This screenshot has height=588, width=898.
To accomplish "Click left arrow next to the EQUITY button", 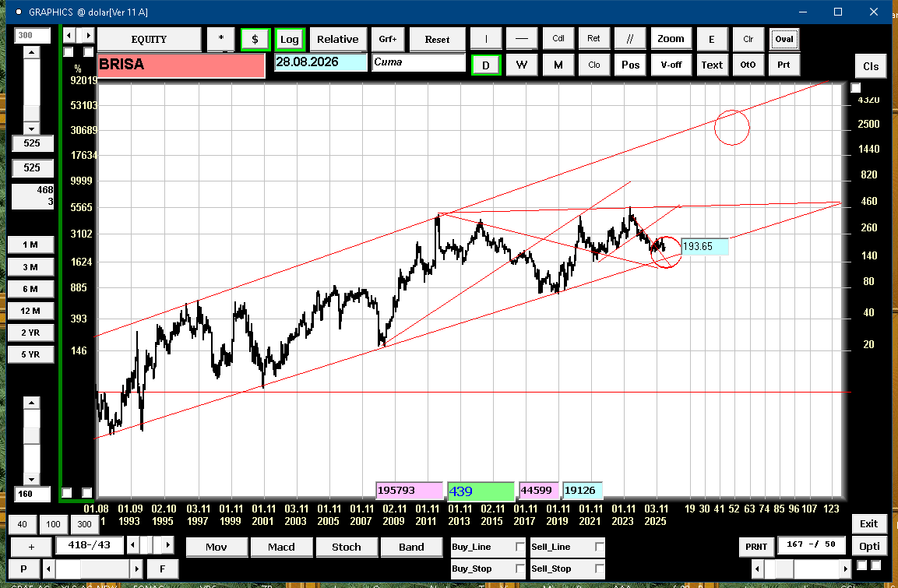I will pos(69,36).
